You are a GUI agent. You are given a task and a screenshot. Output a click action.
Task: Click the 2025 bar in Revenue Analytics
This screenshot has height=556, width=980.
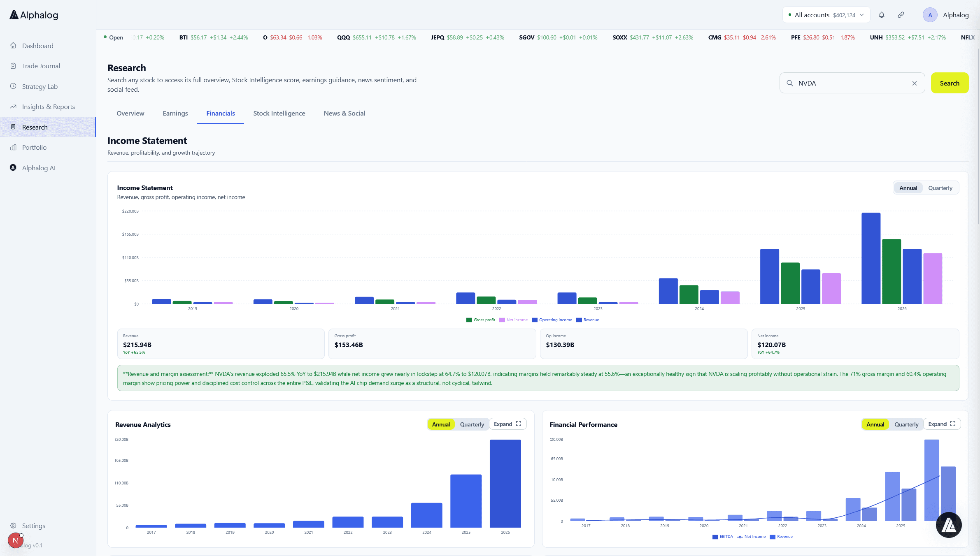466,501
